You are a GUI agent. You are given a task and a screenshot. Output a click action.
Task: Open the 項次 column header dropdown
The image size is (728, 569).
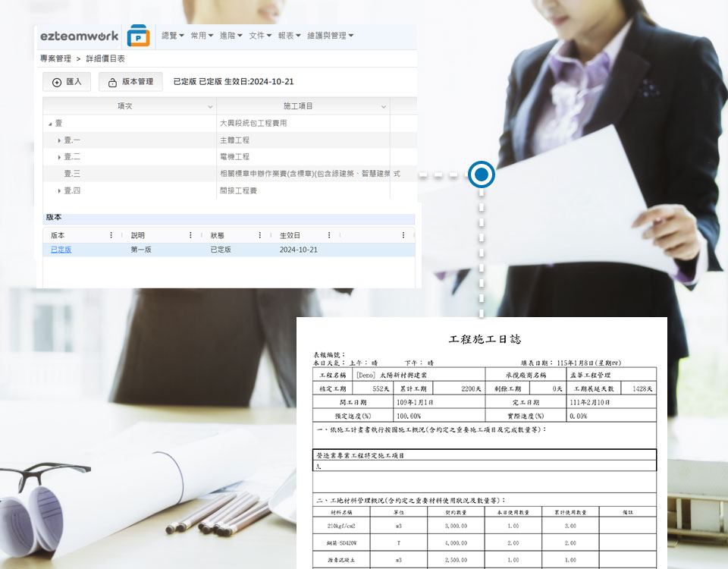pyautogui.click(x=210, y=105)
